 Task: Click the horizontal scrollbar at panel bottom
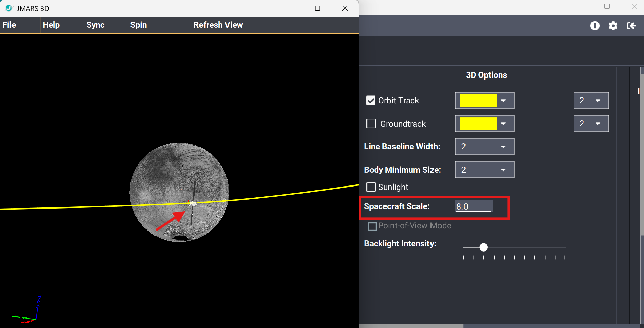pos(411,326)
